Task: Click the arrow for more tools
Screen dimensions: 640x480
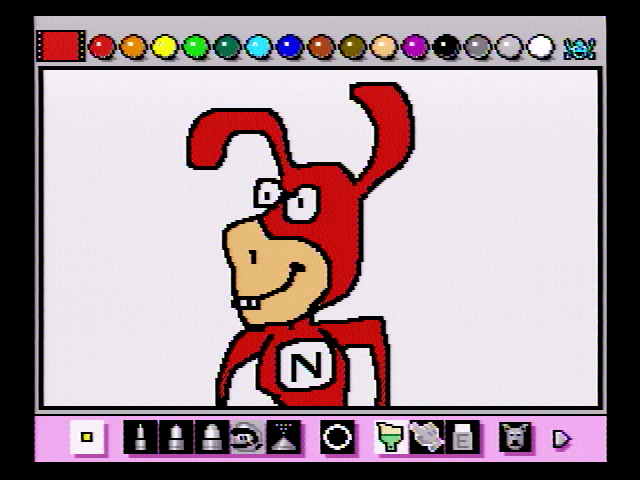Action: click(x=562, y=439)
